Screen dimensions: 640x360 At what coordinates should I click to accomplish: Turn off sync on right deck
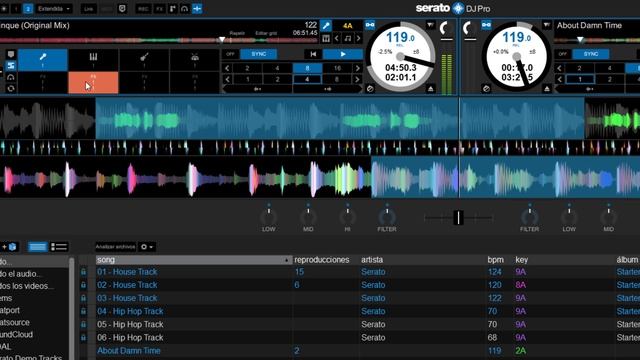point(562,54)
